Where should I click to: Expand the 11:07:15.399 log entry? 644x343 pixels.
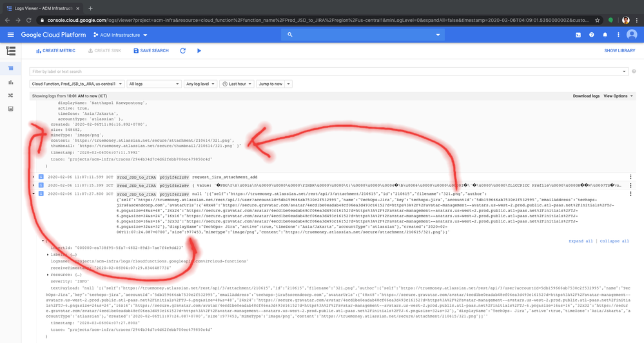click(x=34, y=185)
